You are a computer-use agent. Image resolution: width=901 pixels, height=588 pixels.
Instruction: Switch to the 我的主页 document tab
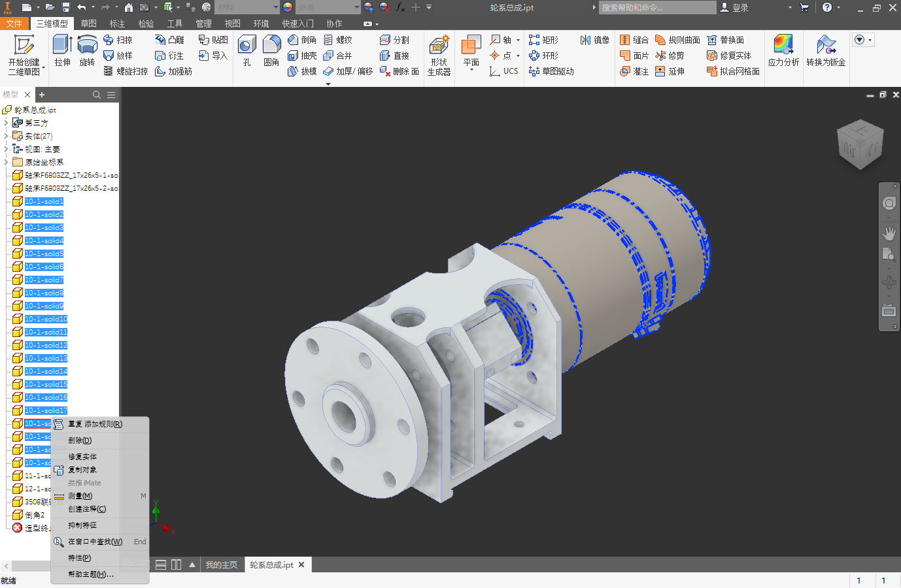(x=222, y=565)
